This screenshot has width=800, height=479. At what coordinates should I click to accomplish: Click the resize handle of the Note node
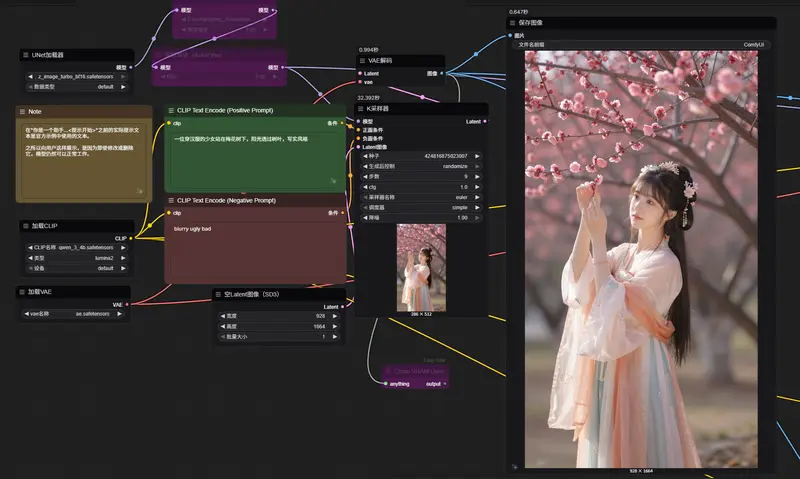(139, 191)
